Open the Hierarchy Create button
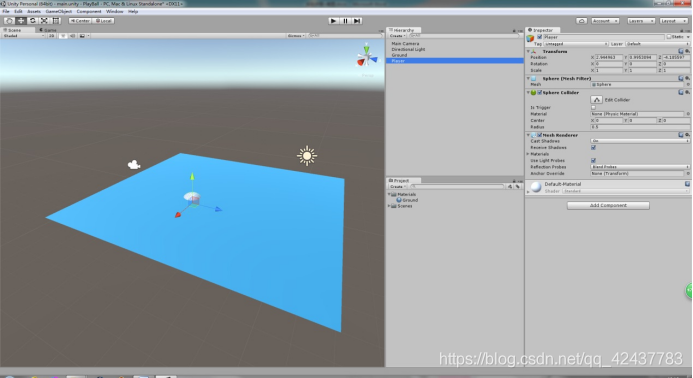This screenshot has width=693, height=378. (397, 36)
